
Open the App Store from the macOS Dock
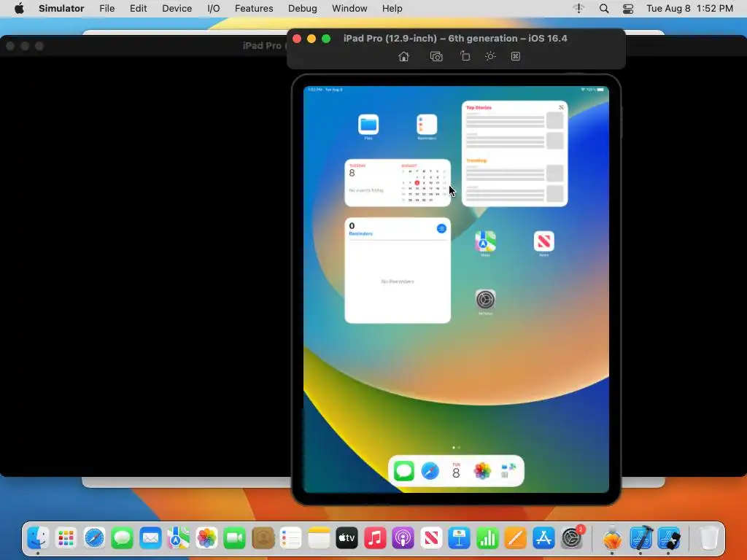coord(543,538)
